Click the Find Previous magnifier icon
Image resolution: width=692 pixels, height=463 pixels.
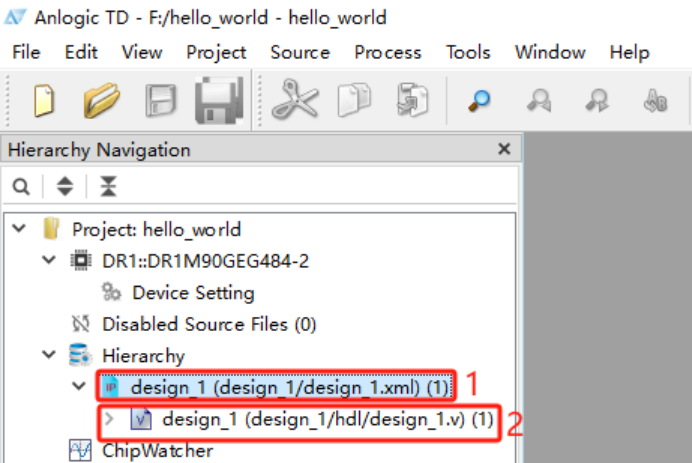(x=539, y=100)
